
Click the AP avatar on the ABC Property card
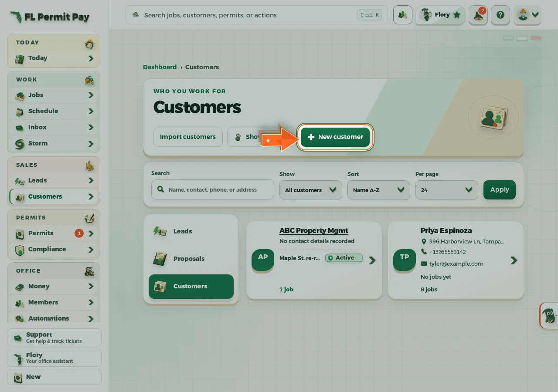coord(263,260)
